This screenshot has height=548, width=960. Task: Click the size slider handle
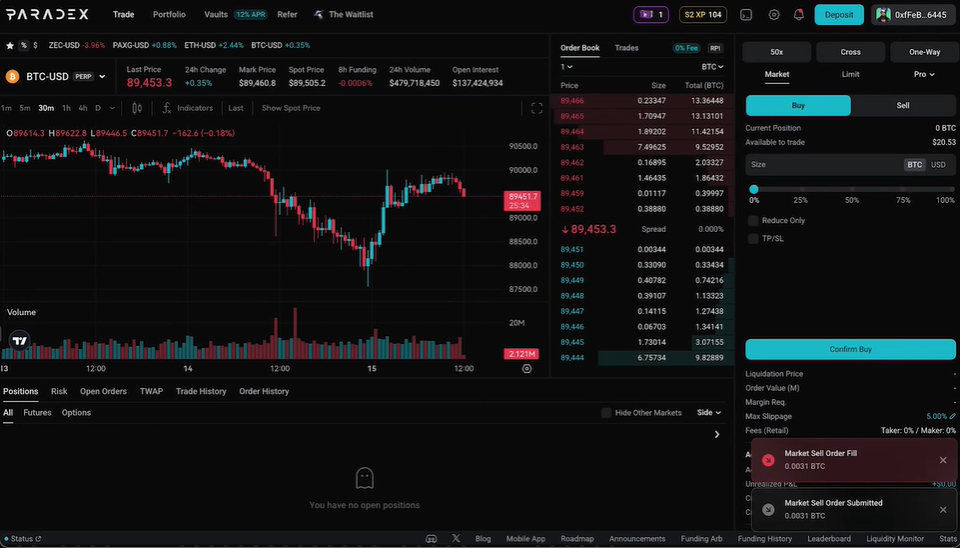(754, 189)
